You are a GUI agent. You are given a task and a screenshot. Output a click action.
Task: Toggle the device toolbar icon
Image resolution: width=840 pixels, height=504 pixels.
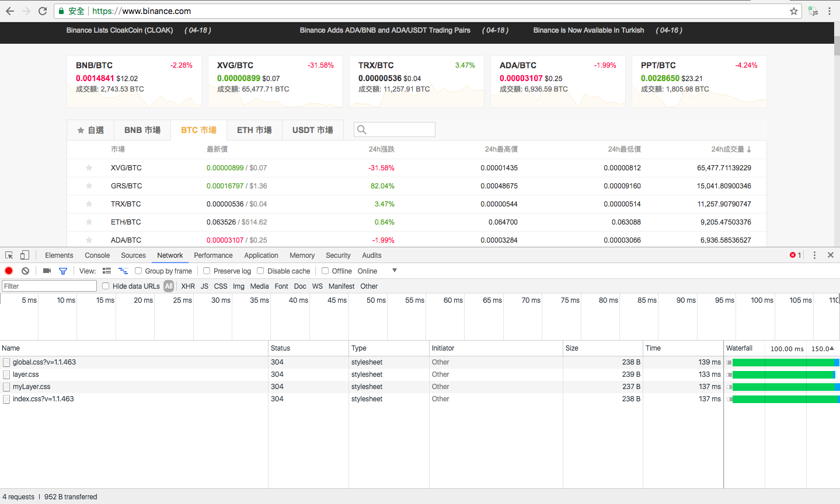click(25, 255)
